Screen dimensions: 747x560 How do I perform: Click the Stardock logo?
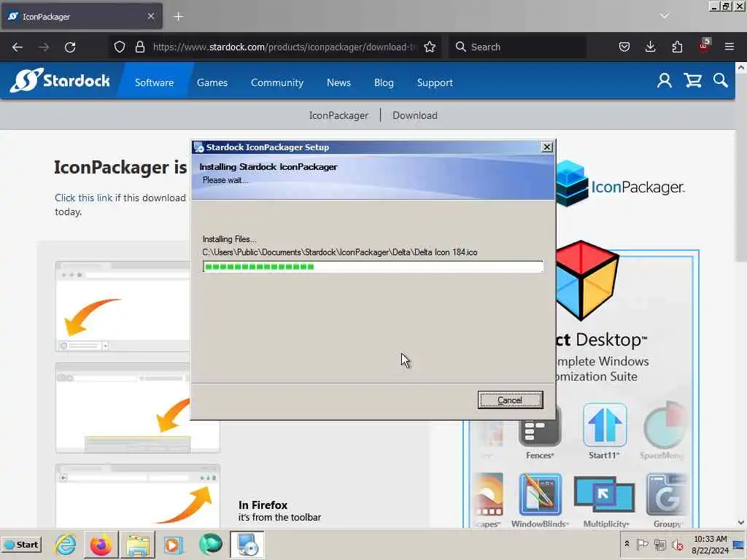[x=60, y=80]
